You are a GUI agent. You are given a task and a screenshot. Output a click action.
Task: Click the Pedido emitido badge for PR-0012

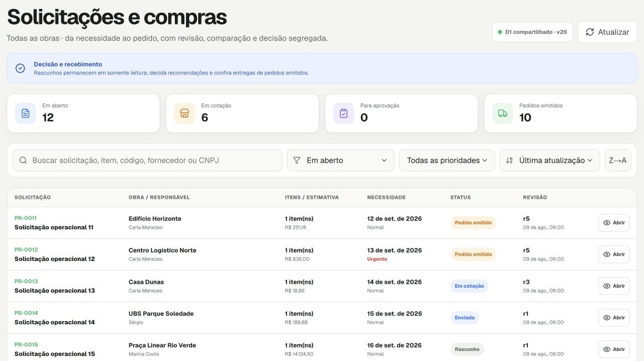tap(473, 254)
